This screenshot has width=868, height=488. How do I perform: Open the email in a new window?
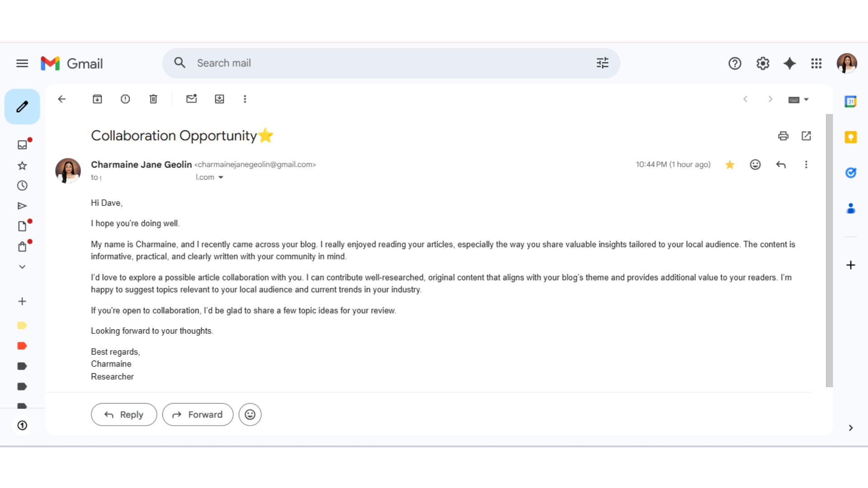pos(806,136)
